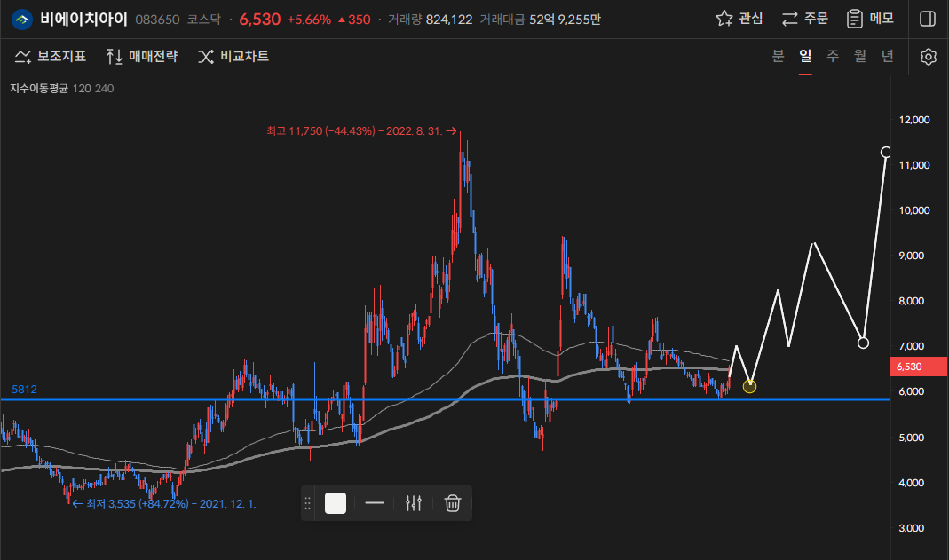949x560 pixels.
Task: Click current price tag 6,530 on axis
Action: tap(918, 367)
